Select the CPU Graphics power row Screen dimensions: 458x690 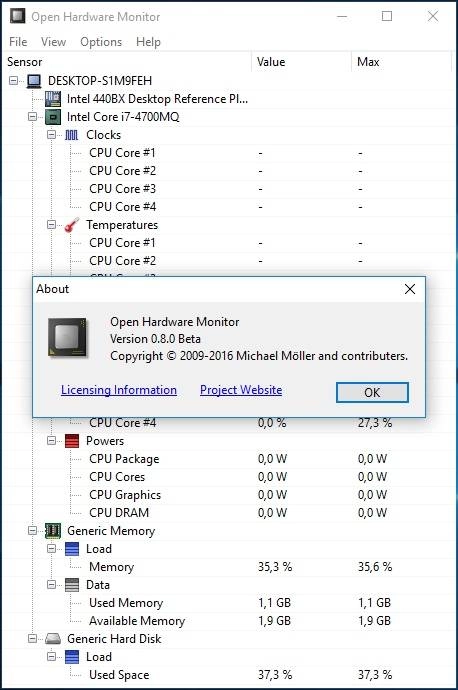pos(229,495)
